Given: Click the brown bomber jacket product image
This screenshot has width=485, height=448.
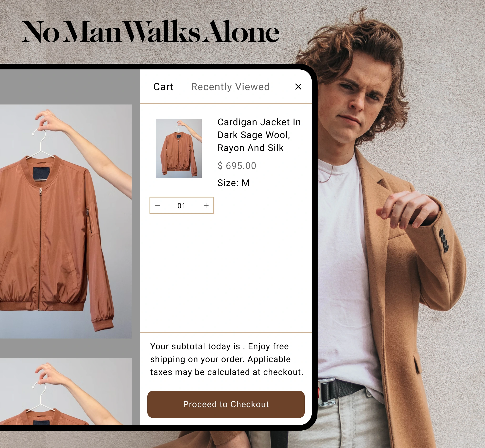Looking at the screenshot, I should (x=179, y=148).
